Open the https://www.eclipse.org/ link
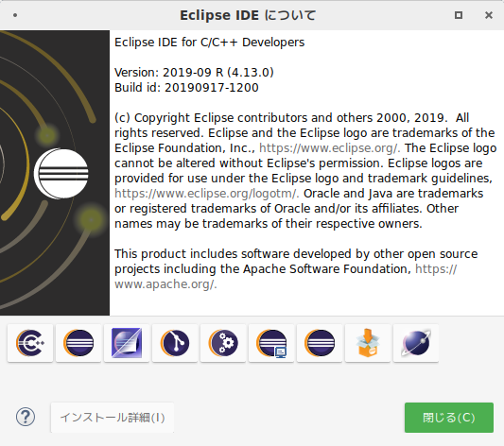The image size is (504, 446). pos(329,148)
